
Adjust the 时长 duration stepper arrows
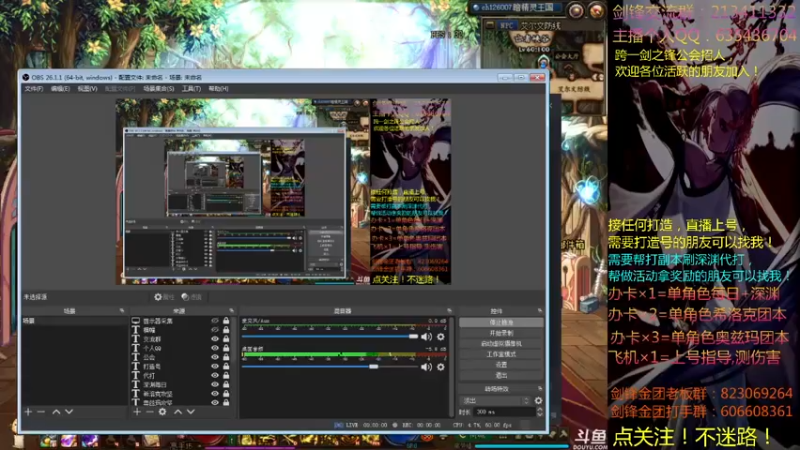(x=540, y=412)
